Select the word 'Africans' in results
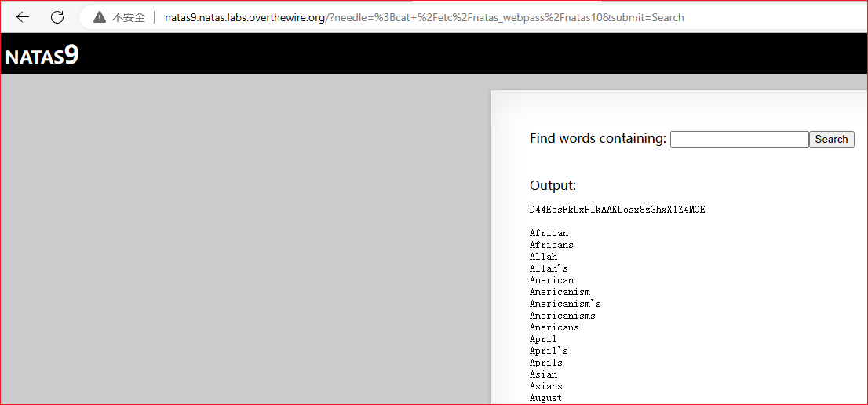The height and width of the screenshot is (405, 868). (x=551, y=245)
